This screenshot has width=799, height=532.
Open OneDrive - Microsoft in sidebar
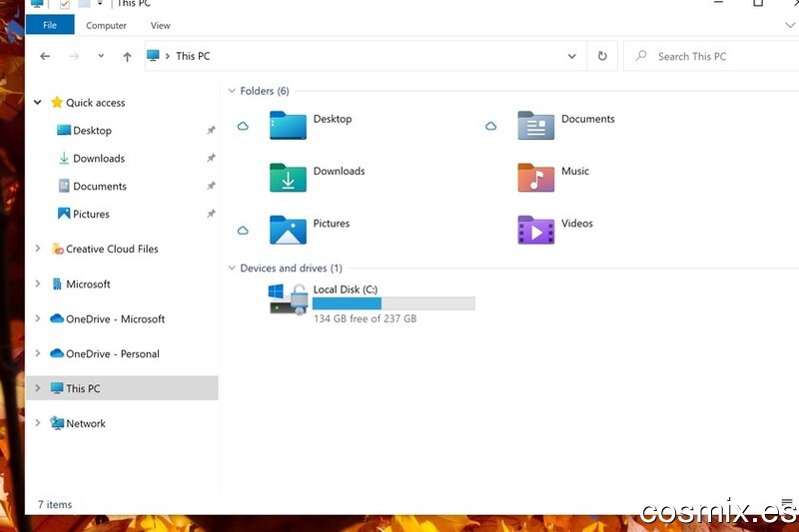click(115, 319)
